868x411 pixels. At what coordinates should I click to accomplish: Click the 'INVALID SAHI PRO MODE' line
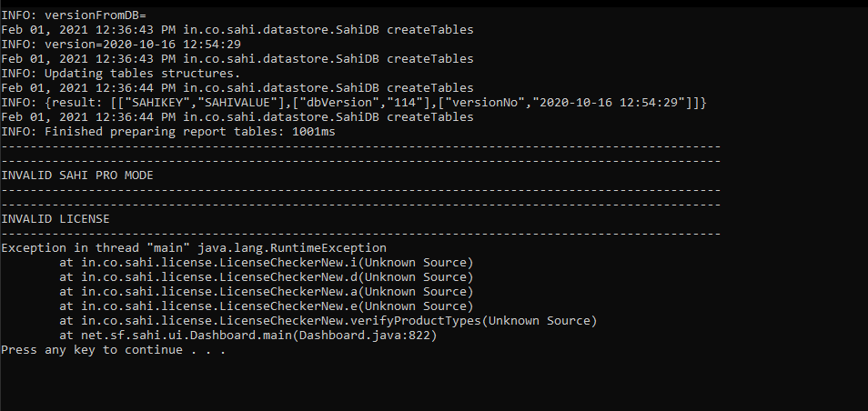77,175
